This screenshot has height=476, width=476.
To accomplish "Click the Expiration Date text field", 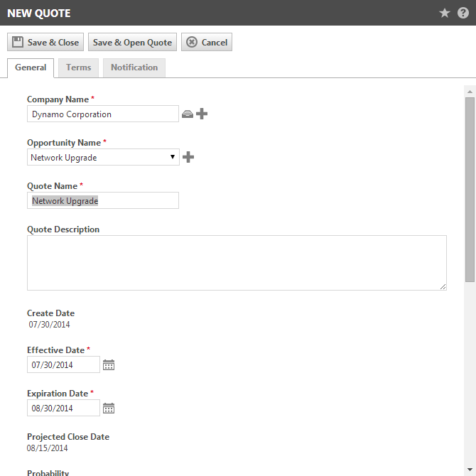I will pos(63,408).
